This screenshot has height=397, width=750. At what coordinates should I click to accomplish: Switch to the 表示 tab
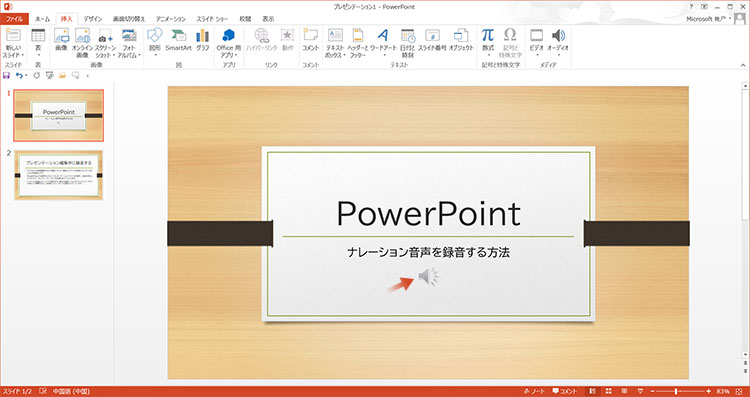pos(268,19)
